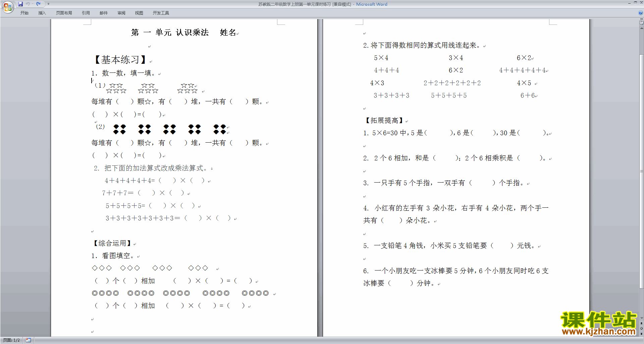This screenshot has height=344, width=644.
Task: Click the line 2. 2个6相加，和是
Action: click(x=455, y=158)
